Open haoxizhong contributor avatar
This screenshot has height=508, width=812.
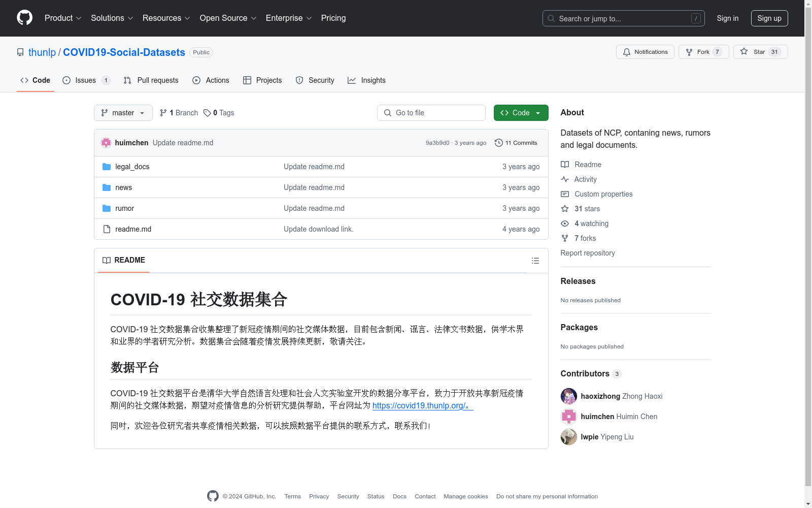point(568,396)
